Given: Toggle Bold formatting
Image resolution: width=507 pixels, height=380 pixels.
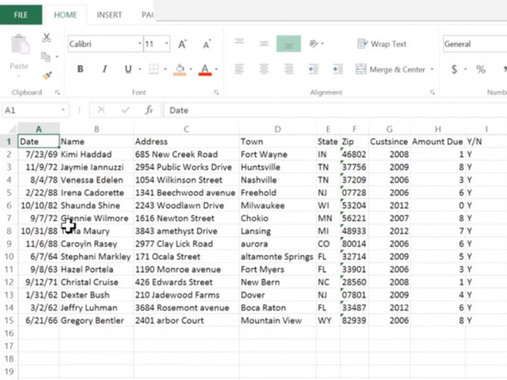Looking at the screenshot, I should (80, 69).
